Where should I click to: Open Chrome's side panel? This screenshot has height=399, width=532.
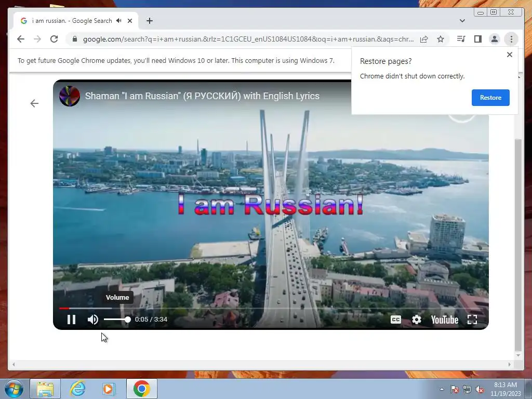478,39
